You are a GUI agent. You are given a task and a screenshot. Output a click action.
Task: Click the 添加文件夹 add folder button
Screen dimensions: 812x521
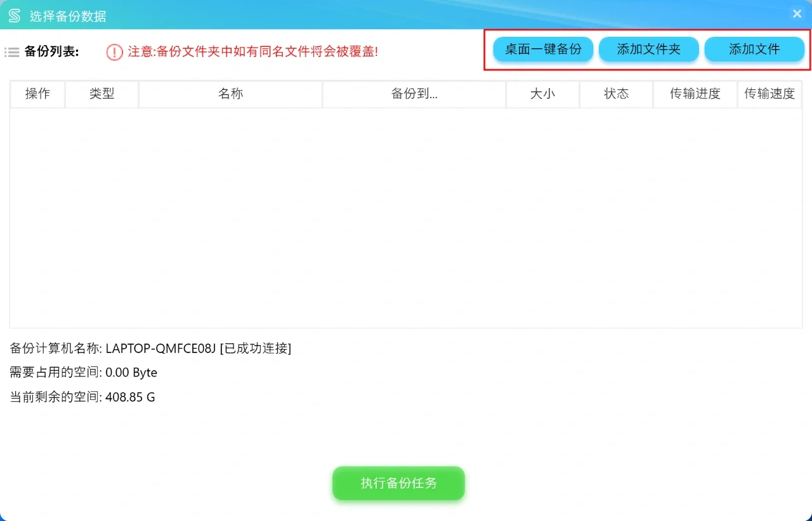coord(649,49)
